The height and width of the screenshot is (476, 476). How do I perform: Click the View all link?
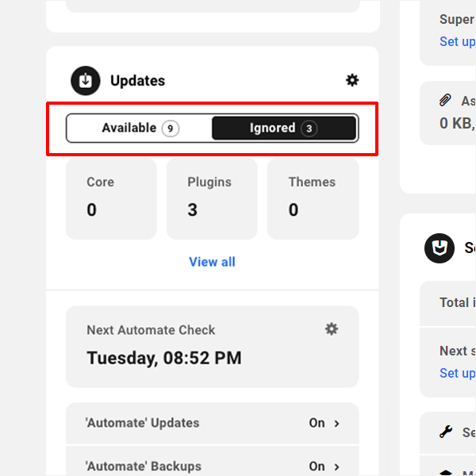tap(212, 262)
